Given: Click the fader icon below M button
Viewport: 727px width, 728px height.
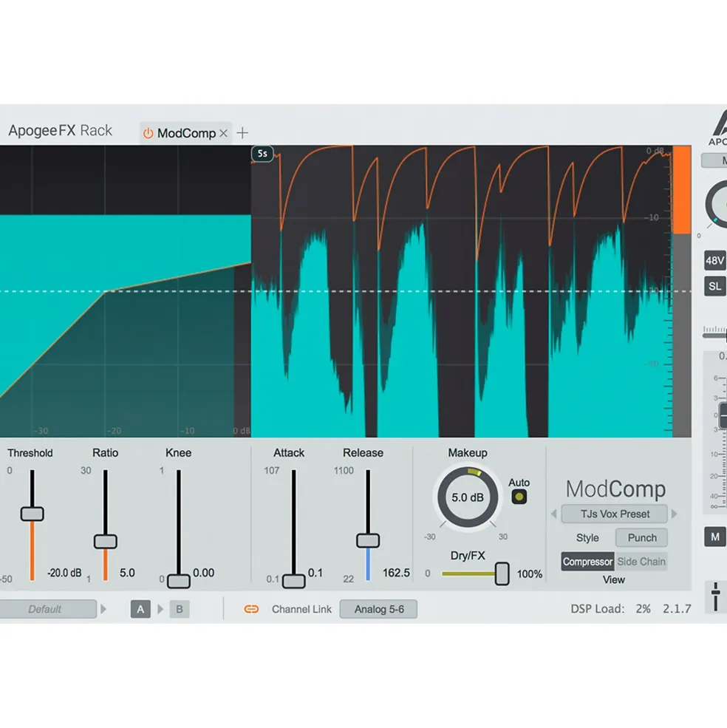Looking at the screenshot, I should [x=715, y=596].
